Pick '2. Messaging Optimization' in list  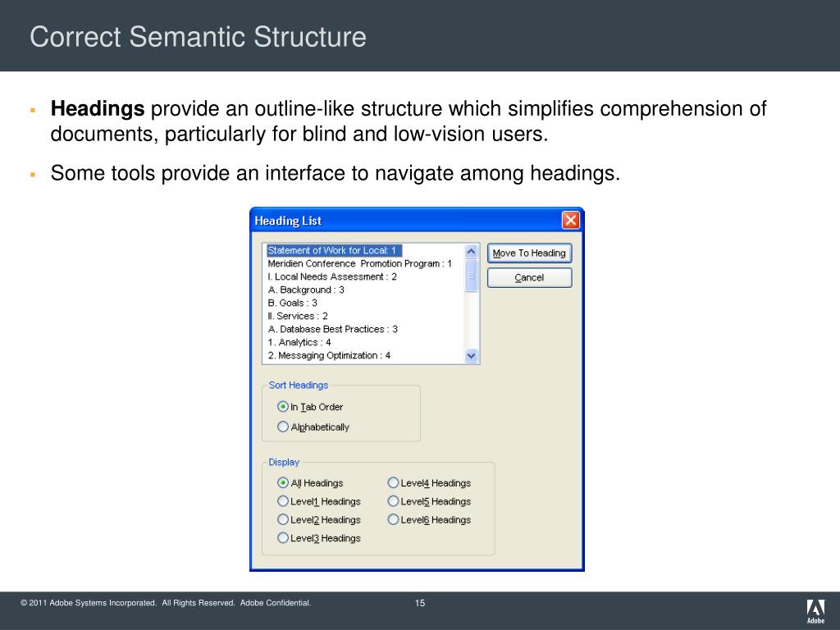[329, 355]
